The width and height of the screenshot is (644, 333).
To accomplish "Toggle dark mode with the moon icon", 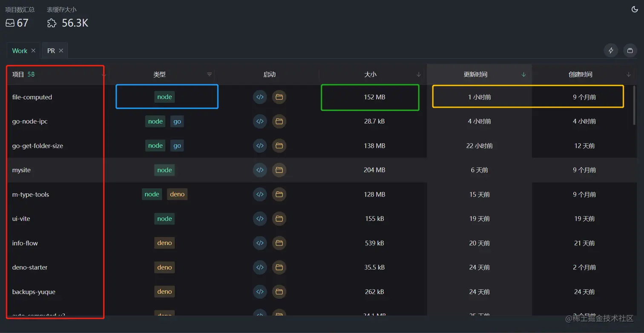I will 634,9.
